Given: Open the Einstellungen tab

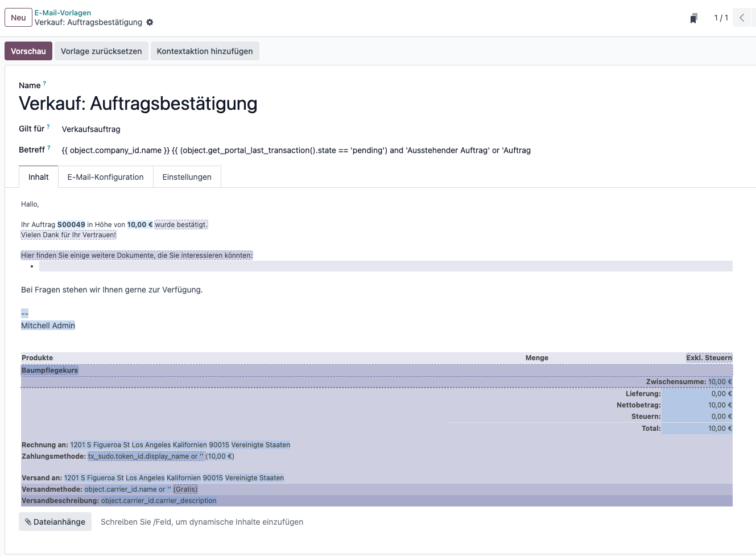Looking at the screenshot, I should (187, 177).
